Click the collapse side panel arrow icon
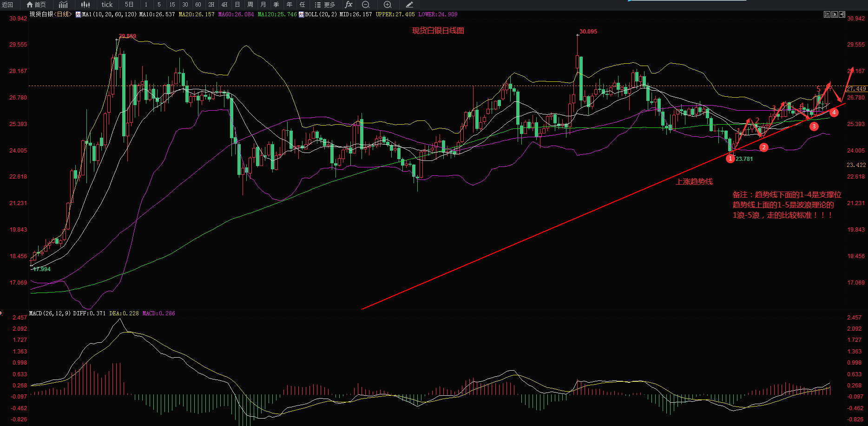Image resolution: width=868 pixels, height=426 pixels. [842, 14]
